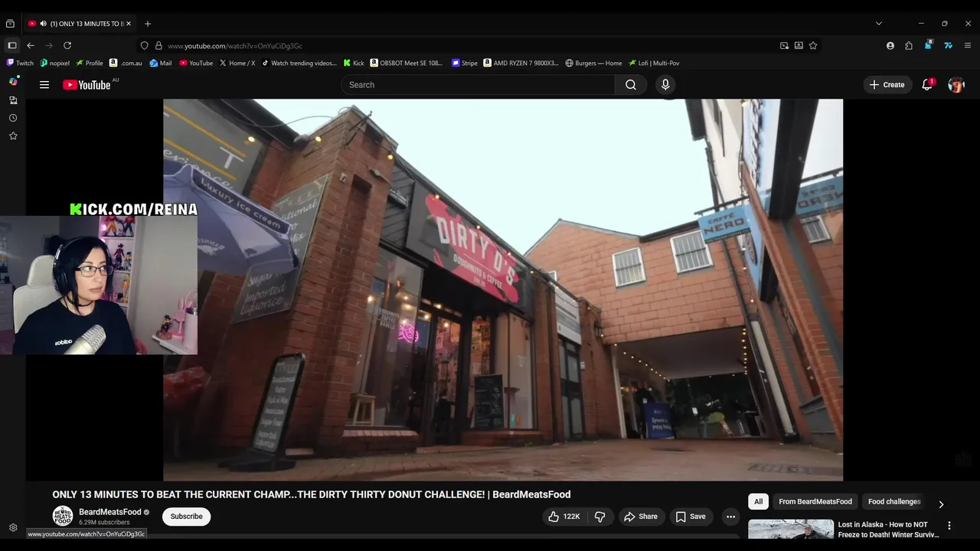Switch to the ONLY 13 MINUTES browser tab
Screen dimensions: 980x551
pyautogui.click(x=79, y=24)
